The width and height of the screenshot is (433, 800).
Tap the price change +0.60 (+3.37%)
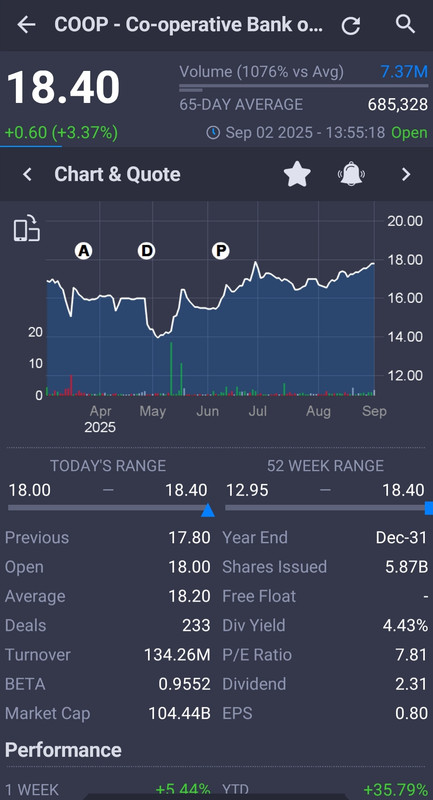point(61,133)
